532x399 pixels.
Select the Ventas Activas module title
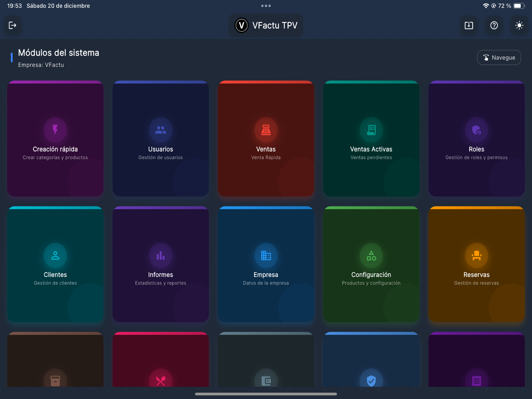coord(371,149)
